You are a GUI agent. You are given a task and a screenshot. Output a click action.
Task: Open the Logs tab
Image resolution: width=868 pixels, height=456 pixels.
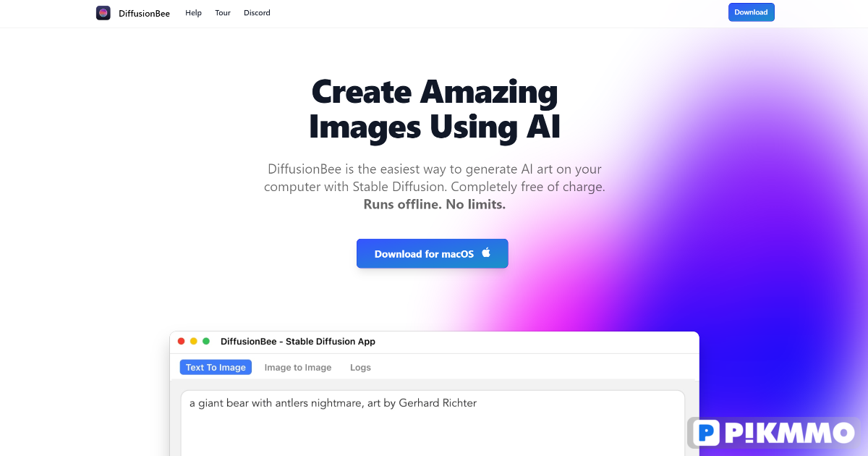[360, 368]
